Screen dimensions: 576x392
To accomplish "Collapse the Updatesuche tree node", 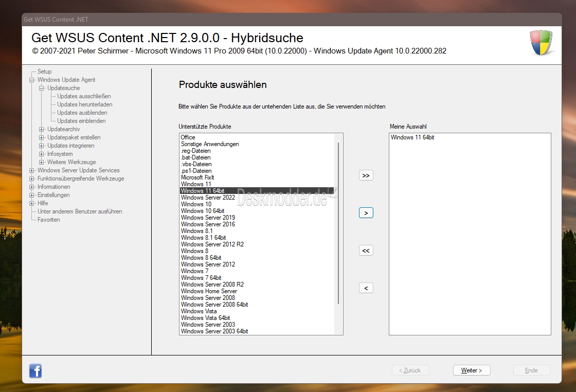I will click(x=42, y=88).
